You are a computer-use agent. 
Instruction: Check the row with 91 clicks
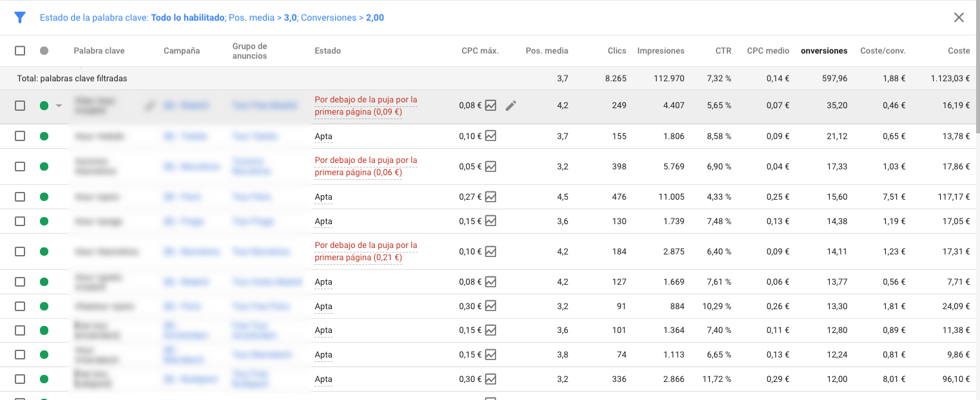pos(20,306)
